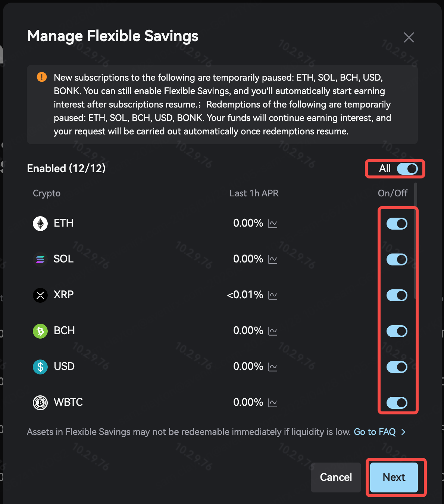Close the Manage Flexible Savings dialog
The height and width of the screenshot is (504, 444).
pos(409,37)
